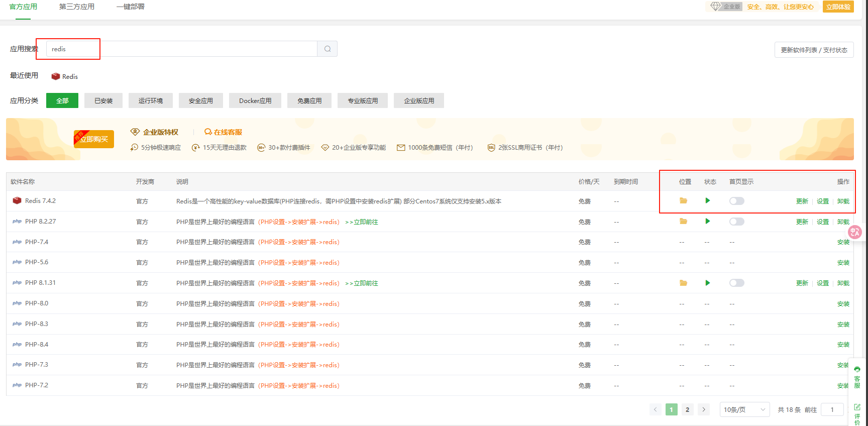Screen dimensions: 868x426
Task: Click the 立即购买 banner button
Action: pos(94,139)
